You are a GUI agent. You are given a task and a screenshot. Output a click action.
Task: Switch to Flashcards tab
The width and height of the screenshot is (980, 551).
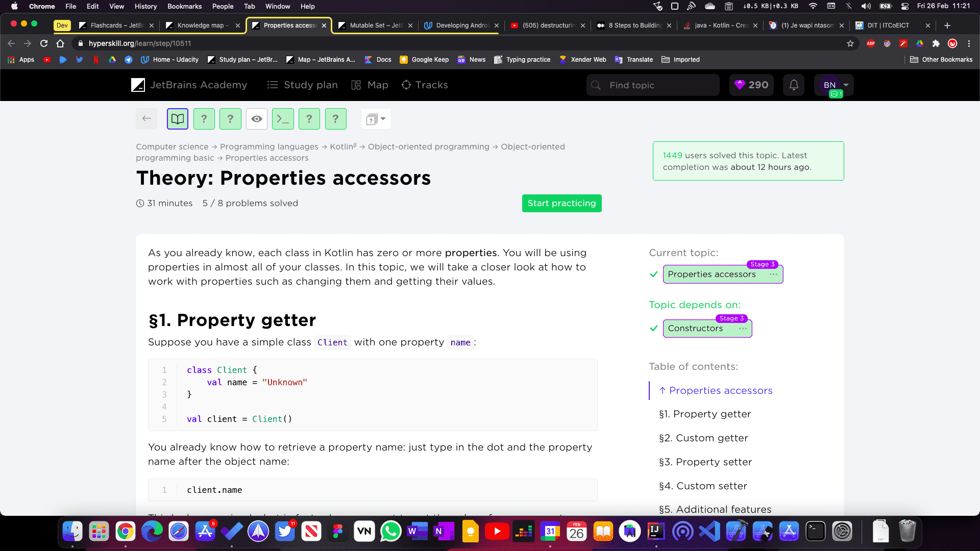[x=116, y=25]
